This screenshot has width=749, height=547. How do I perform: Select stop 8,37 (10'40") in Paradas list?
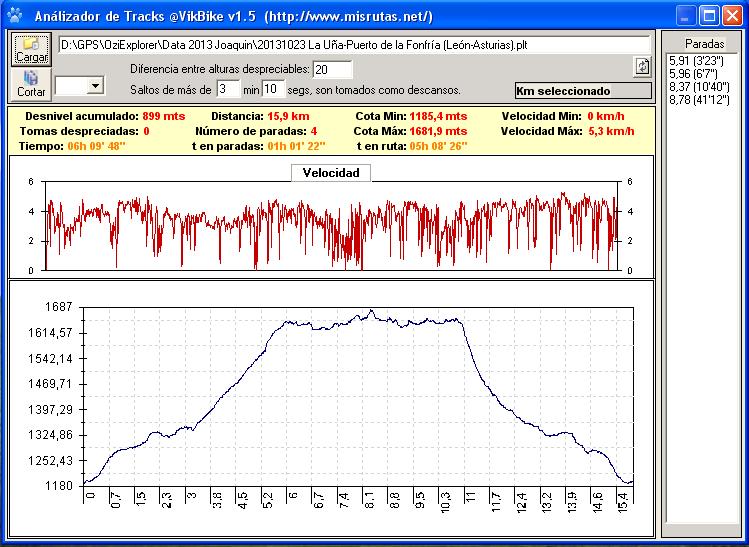click(x=699, y=86)
